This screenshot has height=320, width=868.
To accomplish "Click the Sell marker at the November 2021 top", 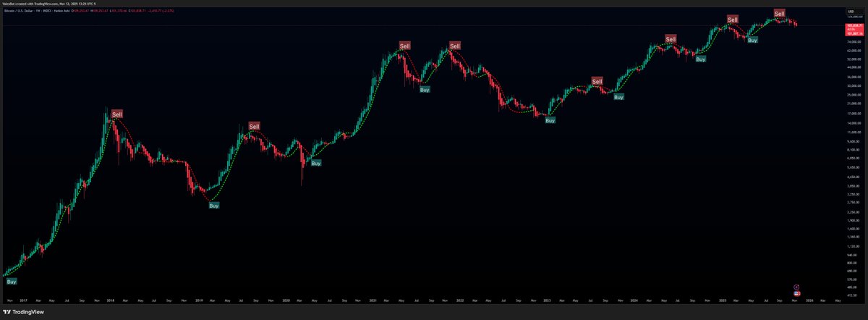I will pos(454,46).
